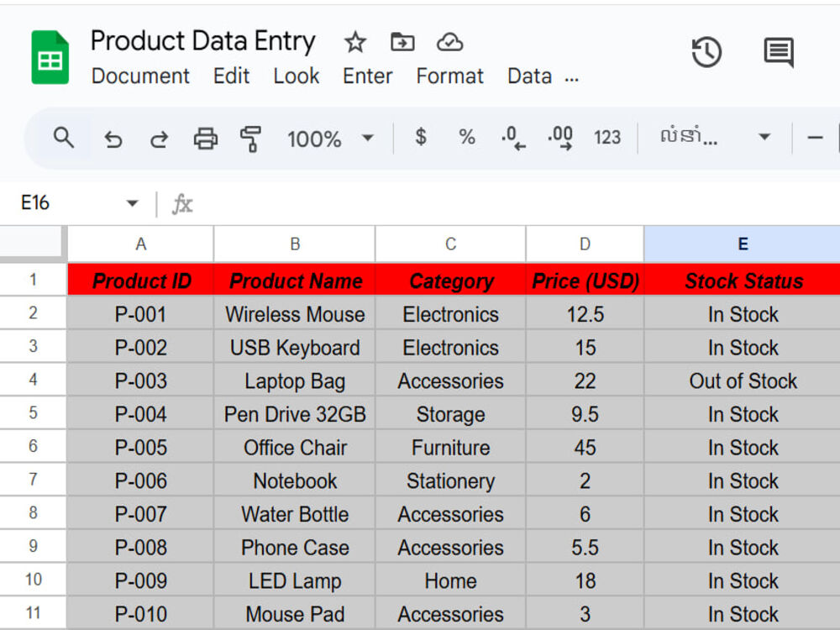This screenshot has height=630, width=840.
Task: Open the 123 number format options
Action: [x=607, y=138]
